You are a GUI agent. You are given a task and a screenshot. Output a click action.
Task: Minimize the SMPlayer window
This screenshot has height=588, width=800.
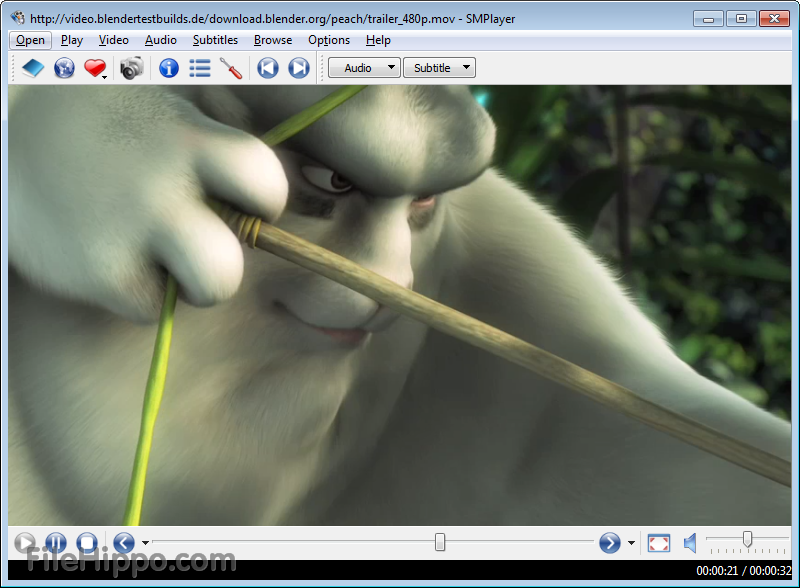tap(708, 19)
